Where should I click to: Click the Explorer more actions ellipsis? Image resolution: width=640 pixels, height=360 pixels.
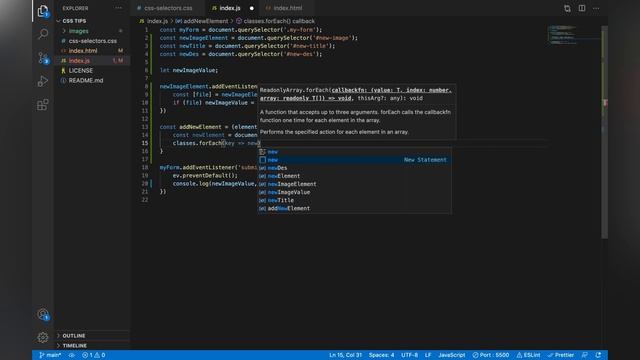click(118, 8)
